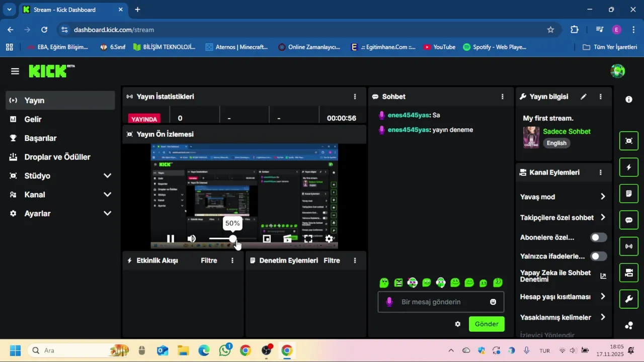Enter fullscreen in the preview player

point(308,239)
